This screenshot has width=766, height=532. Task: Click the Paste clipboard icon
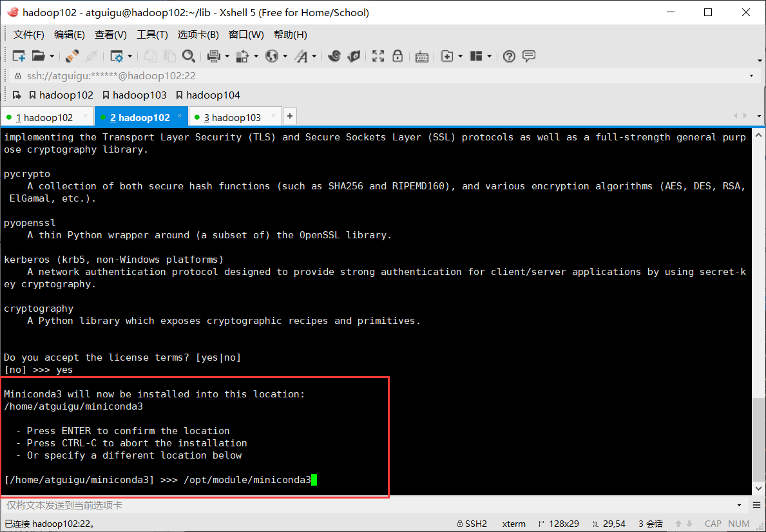tap(169, 56)
